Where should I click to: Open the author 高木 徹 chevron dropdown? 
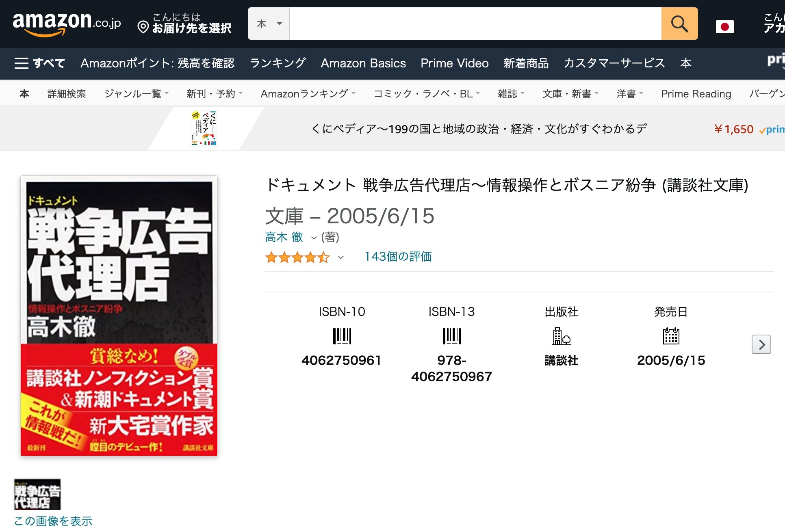click(314, 238)
